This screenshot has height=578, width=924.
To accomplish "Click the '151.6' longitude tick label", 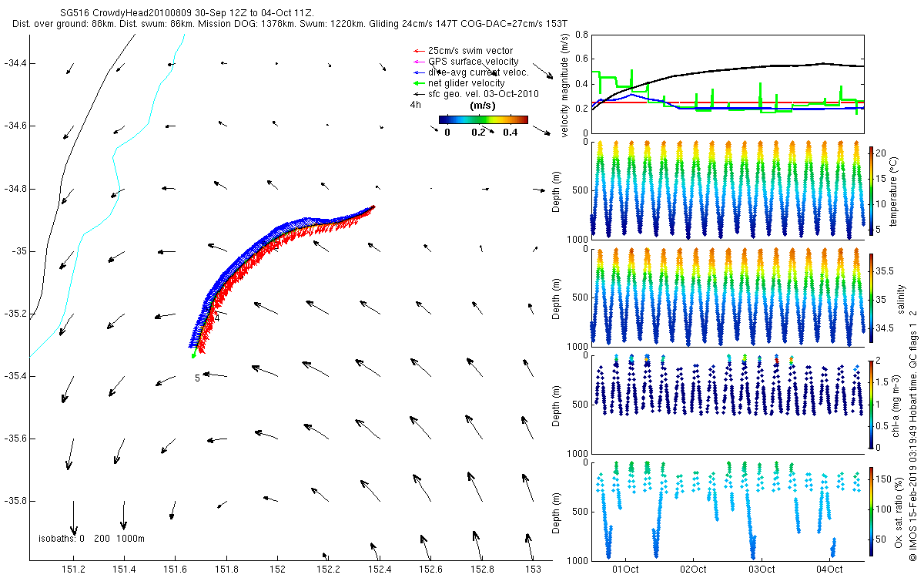I will pyautogui.click(x=176, y=570).
